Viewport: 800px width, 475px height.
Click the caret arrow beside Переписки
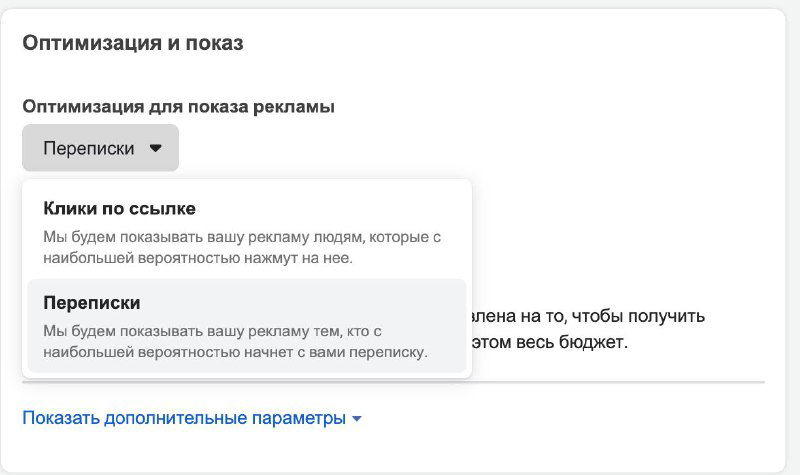(155, 148)
